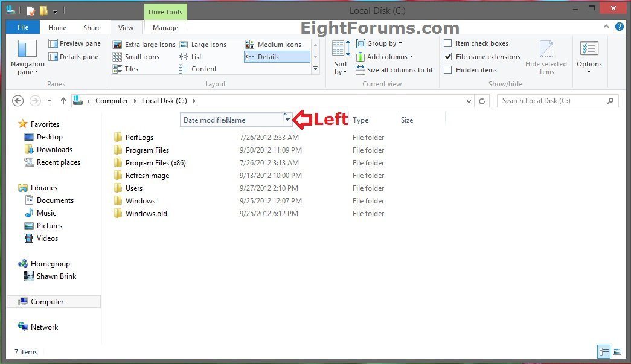The height and width of the screenshot is (364, 631).
Task: Click the Drive Tools contextual tab
Action: (x=165, y=12)
